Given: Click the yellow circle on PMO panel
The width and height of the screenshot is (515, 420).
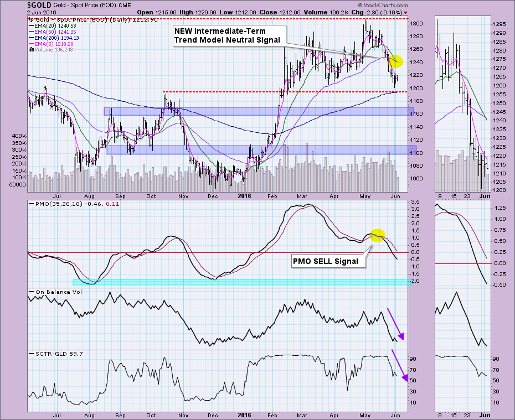Looking at the screenshot, I should (x=377, y=235).
